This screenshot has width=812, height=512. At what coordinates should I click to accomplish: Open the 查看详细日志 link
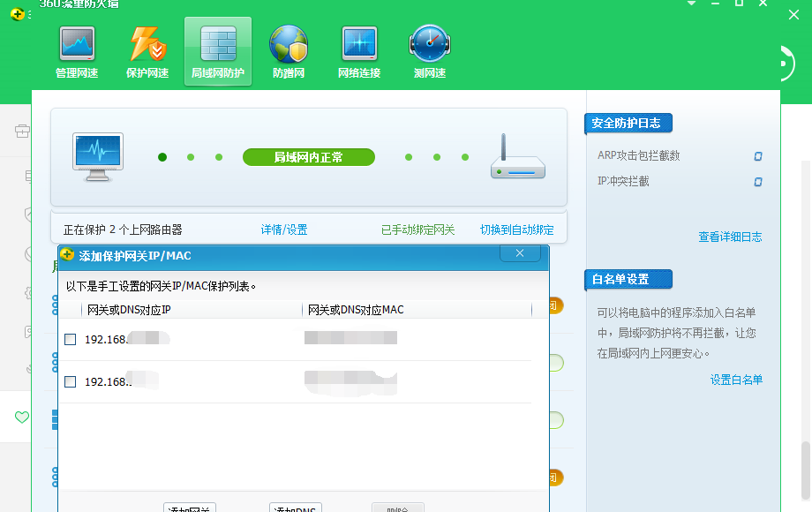[x=730, y=237]
